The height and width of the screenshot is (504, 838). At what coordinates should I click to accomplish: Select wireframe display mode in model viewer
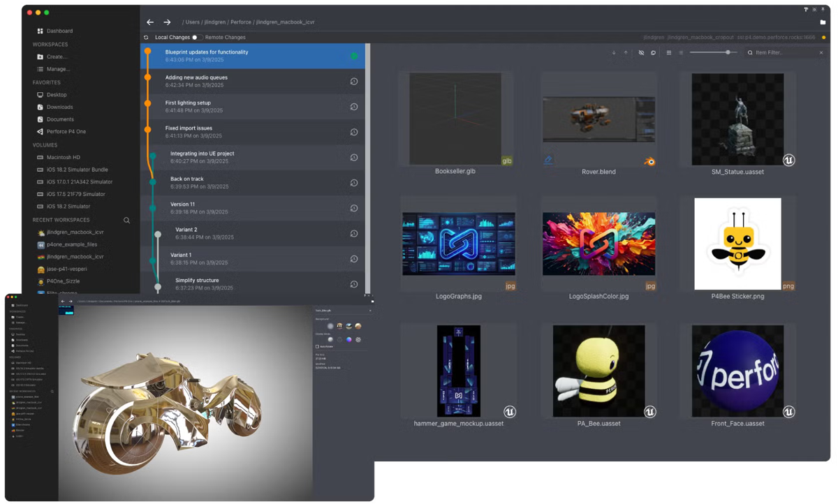coord(340,340)
